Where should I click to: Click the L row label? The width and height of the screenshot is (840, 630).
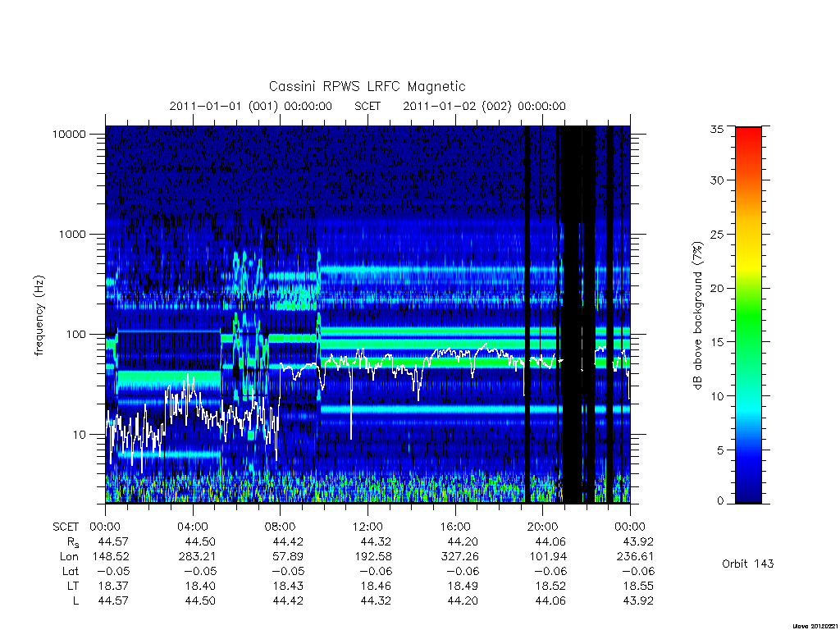tap(75, 600)
